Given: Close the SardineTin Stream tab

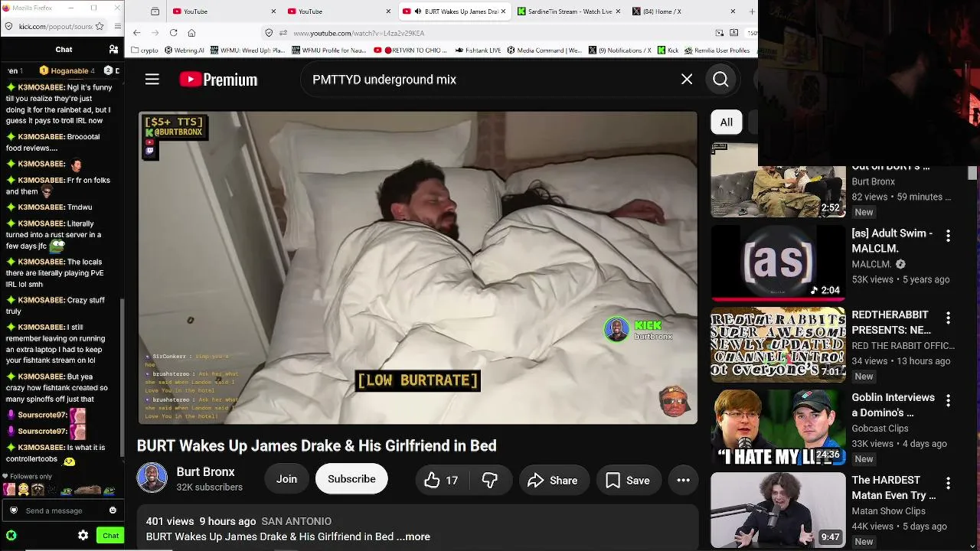Looking at the screenshot, I should click(618, 11).
